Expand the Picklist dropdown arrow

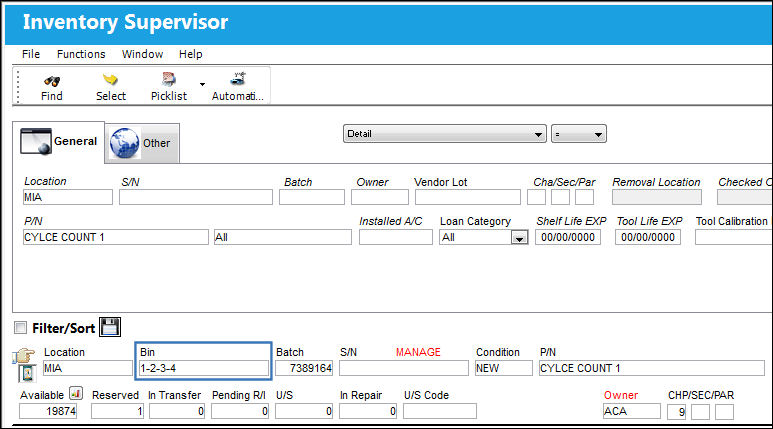202,84
